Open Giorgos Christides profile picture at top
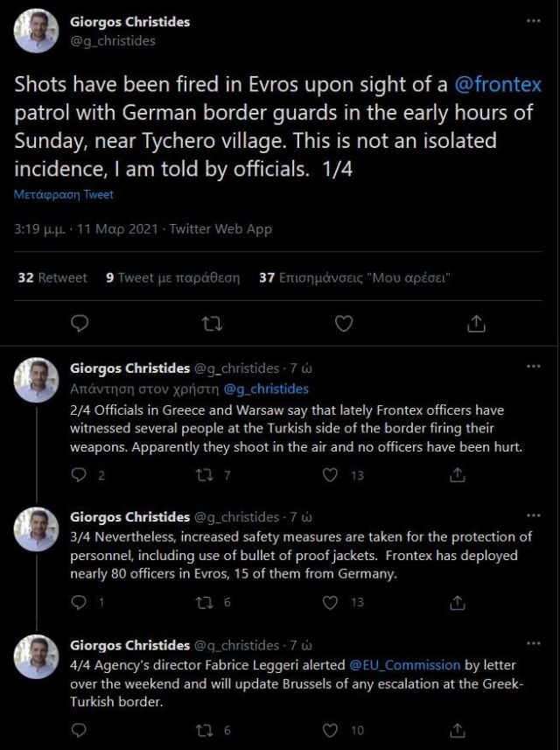560x750 pixels. click(x=37, y=31)
